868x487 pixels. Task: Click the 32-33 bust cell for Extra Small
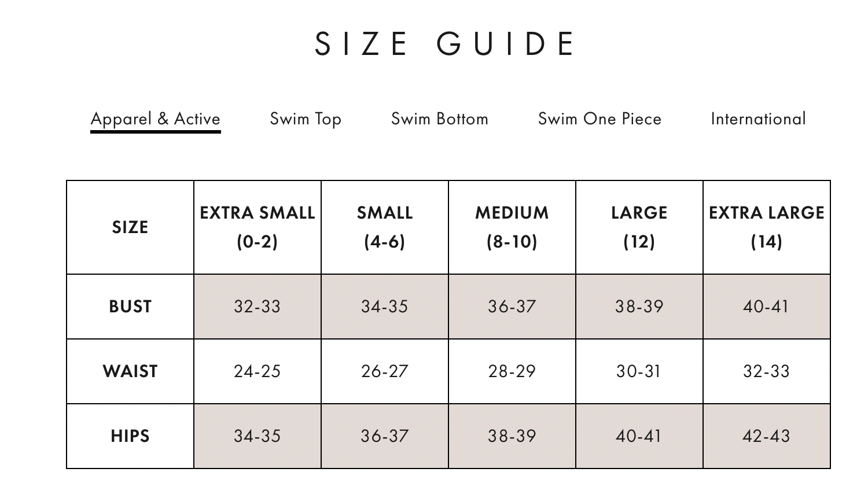[x=258, y=307]
